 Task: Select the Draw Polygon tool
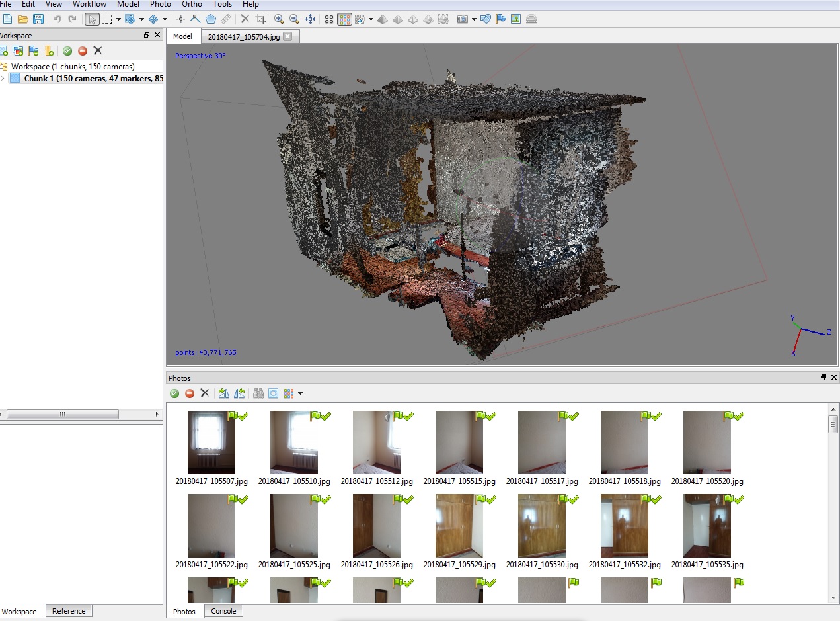pos(211,19)
